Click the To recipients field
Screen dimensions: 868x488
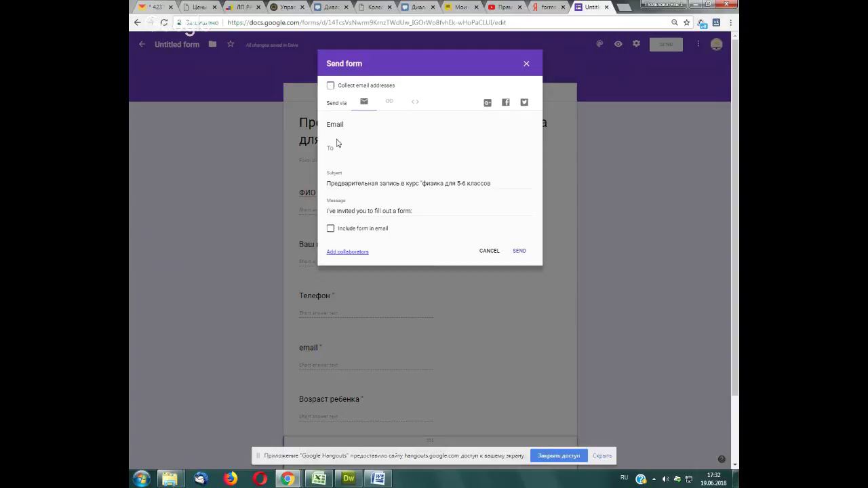[x=429, y=148]
